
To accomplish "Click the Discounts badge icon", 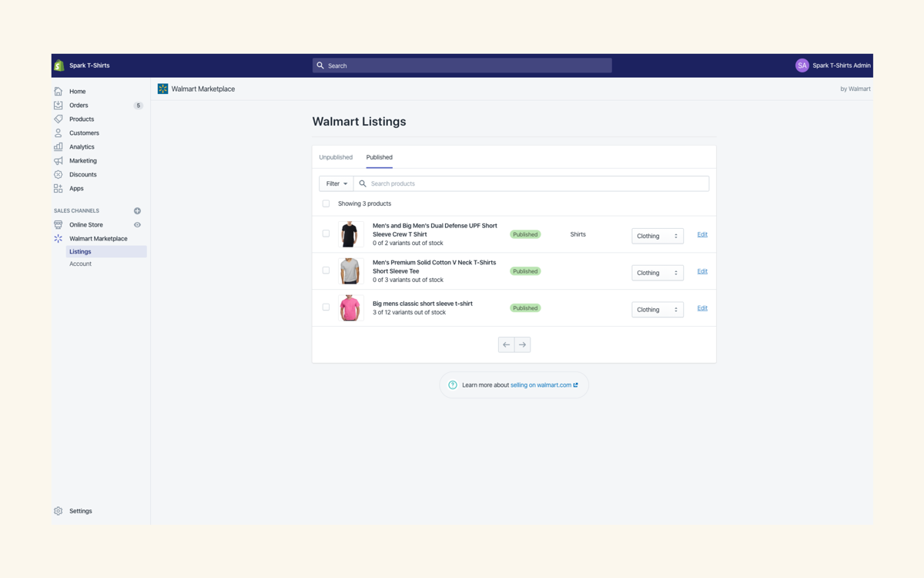I will 59,174.
